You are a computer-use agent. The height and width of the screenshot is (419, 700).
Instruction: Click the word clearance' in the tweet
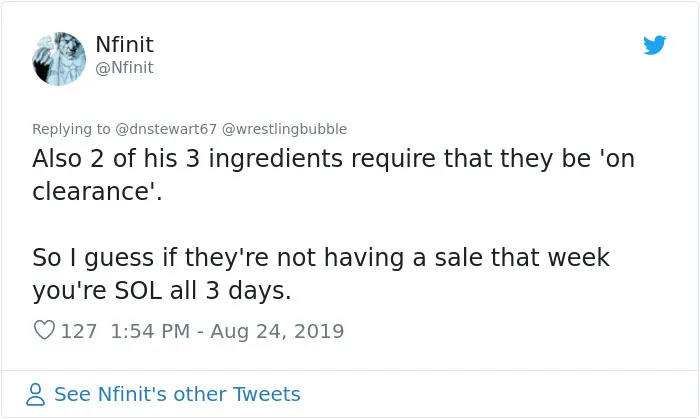[97, 191]
